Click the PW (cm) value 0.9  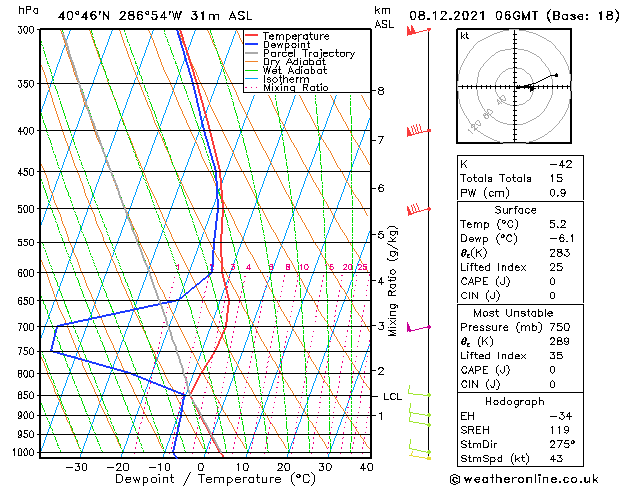click(558, 193)
